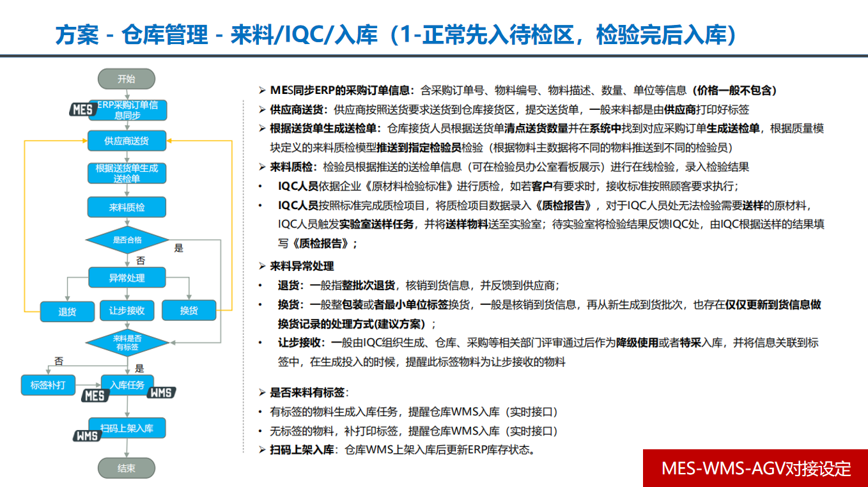Click the 异常处理 process box

(x=127, y=278)
